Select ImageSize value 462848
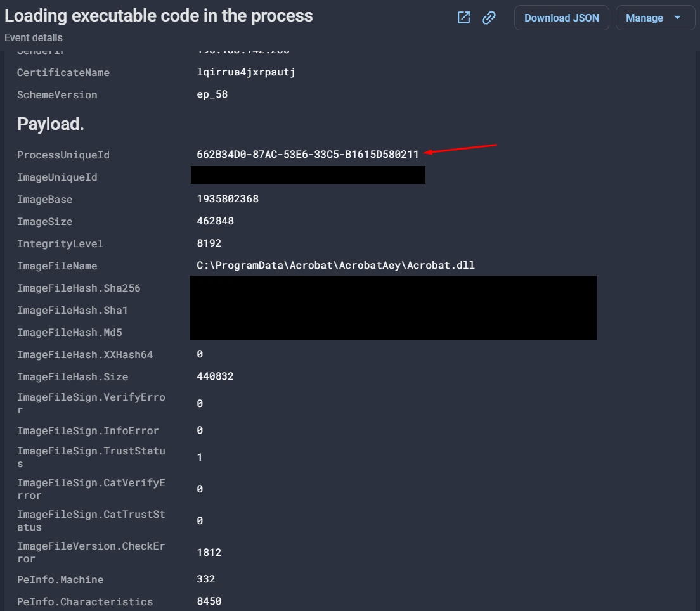Screen dimensions: 700x611 pyautogui.click(x=215, y=221)
